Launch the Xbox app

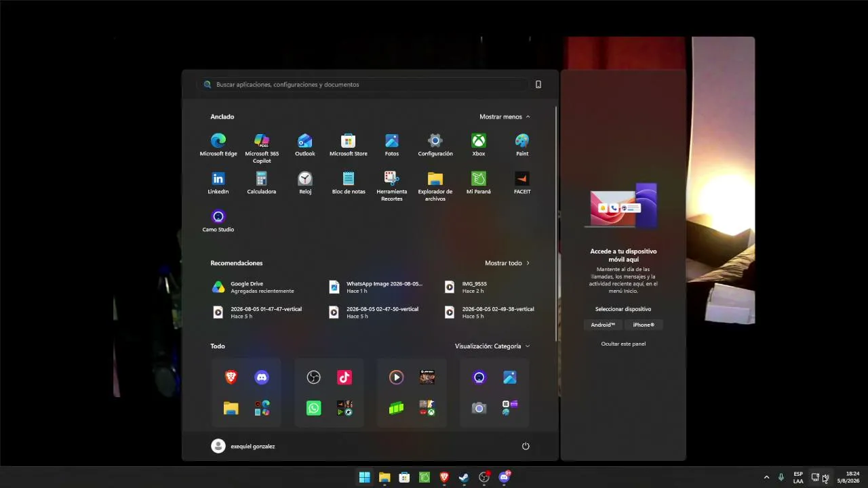(x=479, y=144)
